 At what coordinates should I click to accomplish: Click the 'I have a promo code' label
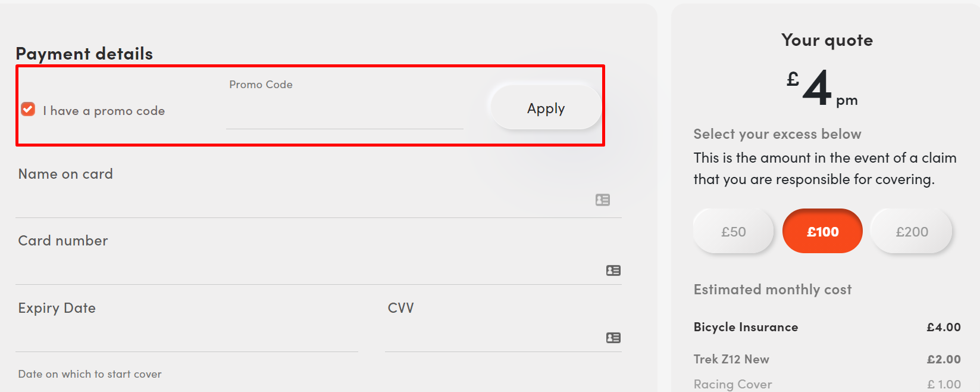pyautogui.click(x=104, y=111)
